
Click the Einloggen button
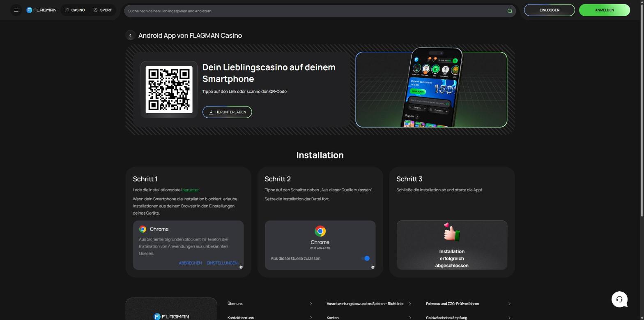pos(549,10)
